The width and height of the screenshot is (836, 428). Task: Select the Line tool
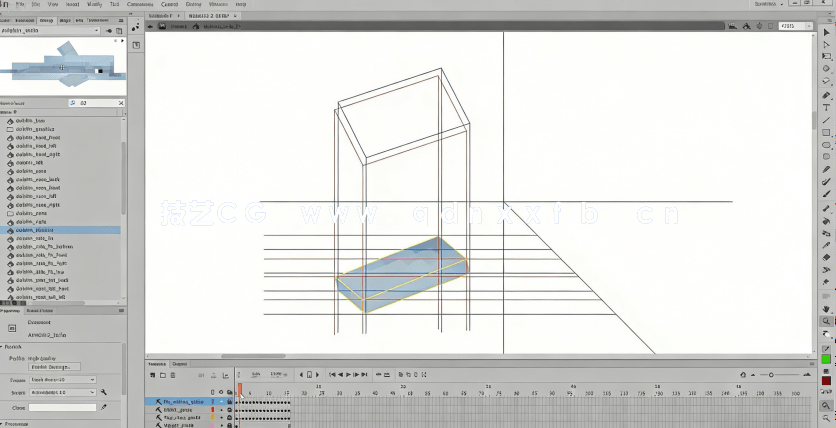tap(827, 120)
